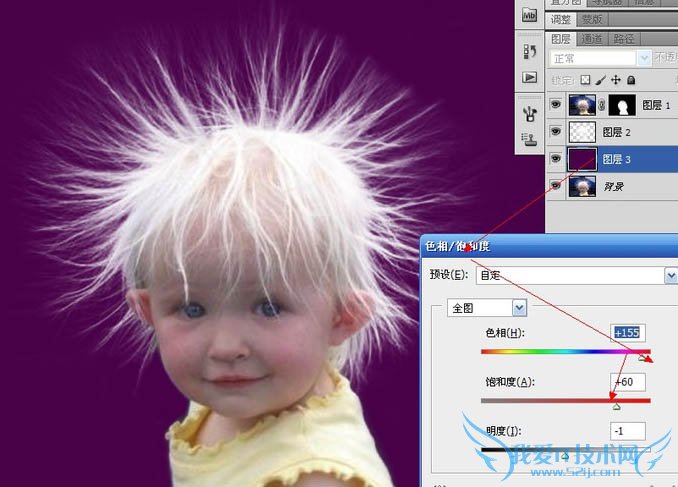The image size is (678, 487).
Task: Click the lock all padlock icon
Action: (x=630, y=80)
